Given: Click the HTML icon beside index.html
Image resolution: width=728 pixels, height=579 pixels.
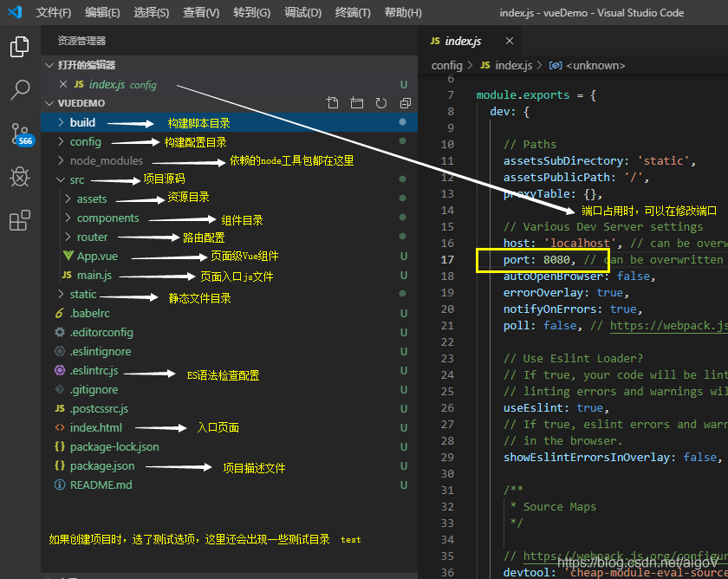Looking at the screenshot, I should pyautogui.click(x=60, y=427).
